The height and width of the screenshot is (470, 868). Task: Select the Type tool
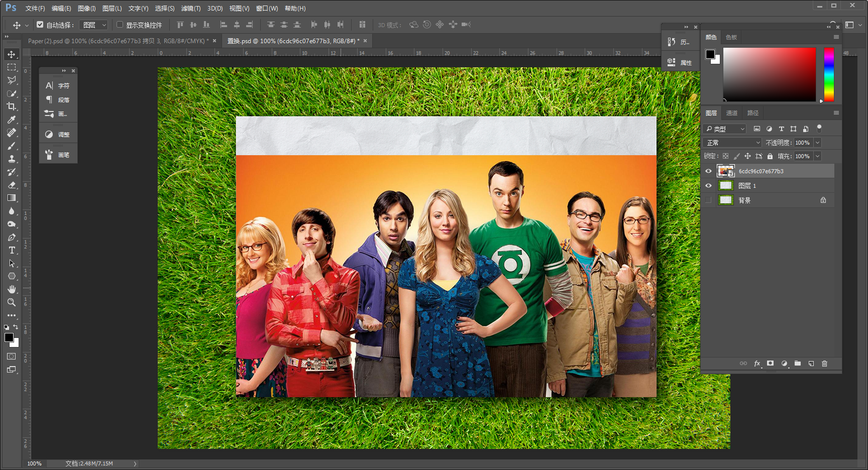(x=12, y=250)
